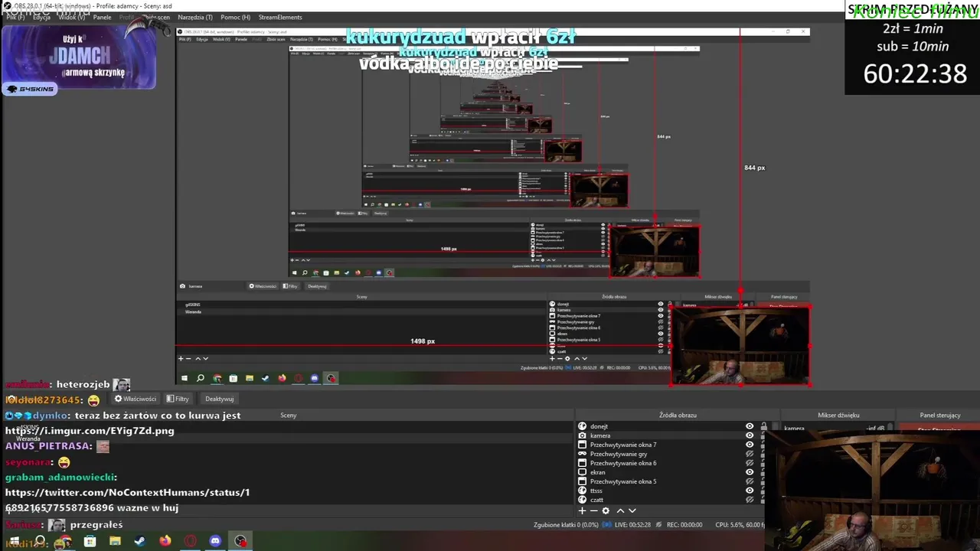Click the Źródła obrazu panel header

[x=678, y=415]
